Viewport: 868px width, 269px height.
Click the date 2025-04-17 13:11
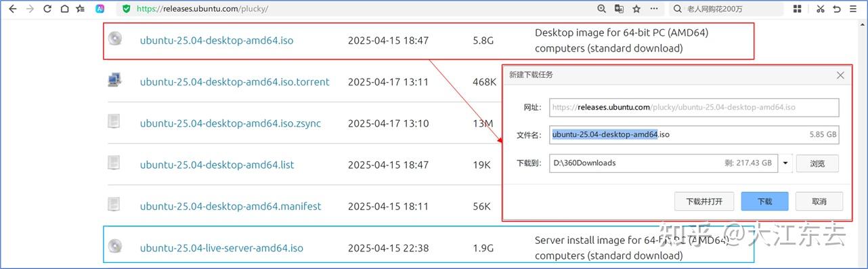(388, 82)
